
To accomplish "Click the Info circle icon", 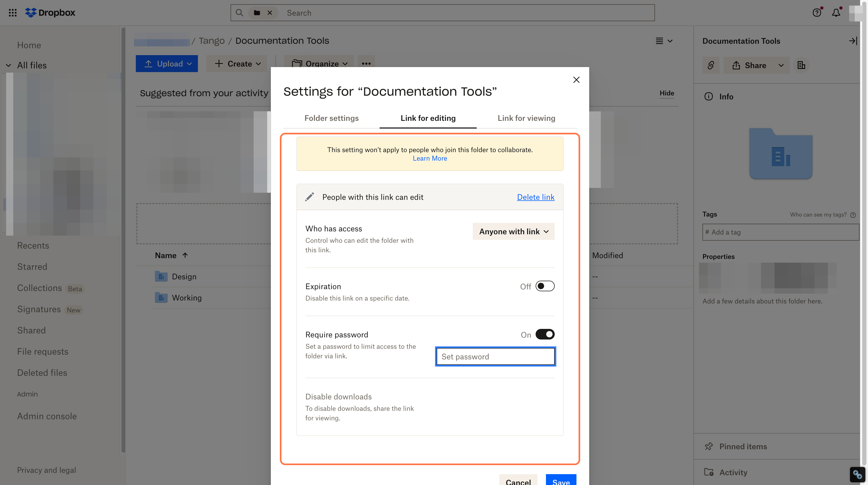I will pos(709,96).
